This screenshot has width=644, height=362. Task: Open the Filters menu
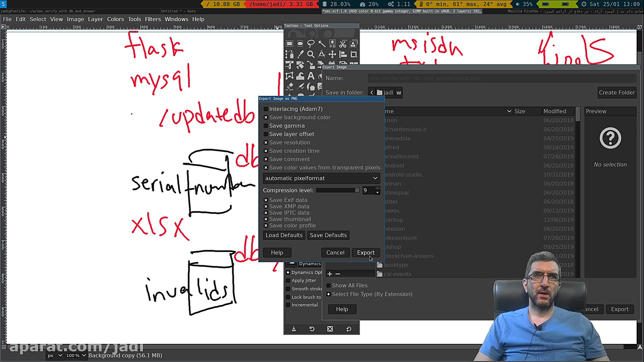coord(153,19)
